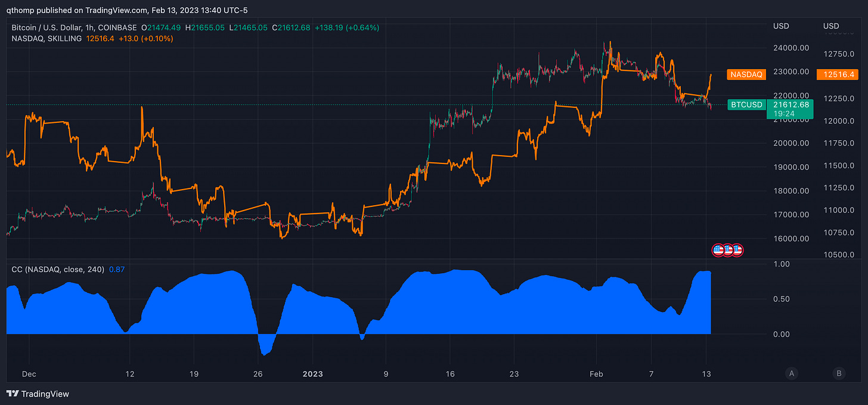Click the leftmost US flag economic event icon
The image size is (868, 405).
click(x=718, y=250)
